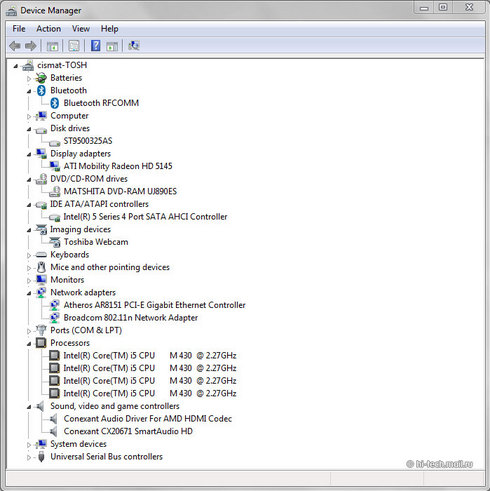
Task: Click the Universal Serial Bus controllers USB icon
Action: (x=41, y=457)
